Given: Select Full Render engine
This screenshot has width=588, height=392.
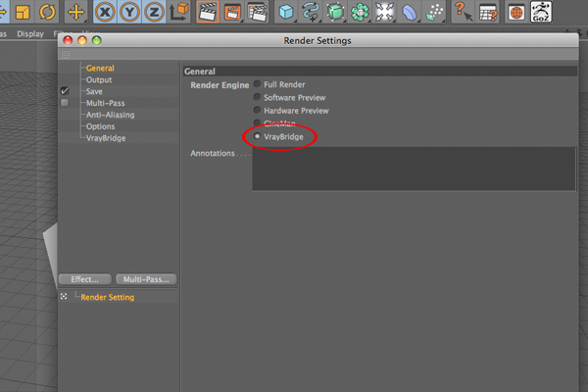Looking at the screenshot, I should [257, 83].
